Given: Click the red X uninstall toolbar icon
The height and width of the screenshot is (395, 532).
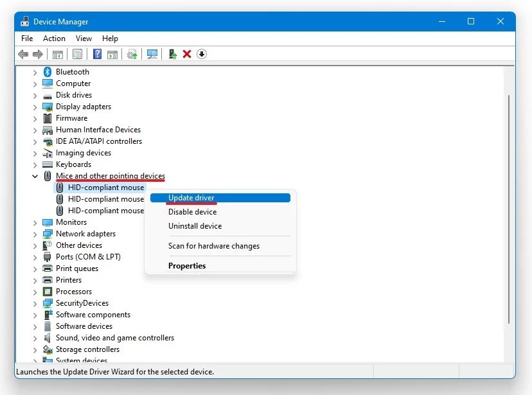Looking at the screenshot, I should click(187, 54).
